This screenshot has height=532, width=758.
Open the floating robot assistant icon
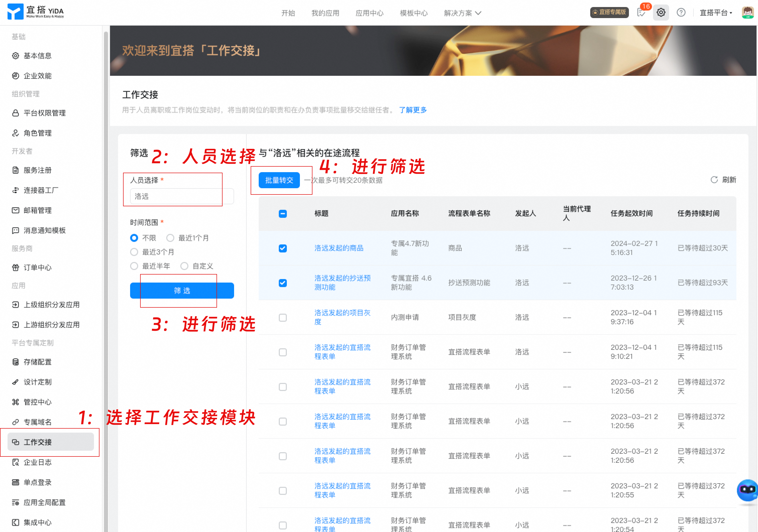tap(747, 490)
